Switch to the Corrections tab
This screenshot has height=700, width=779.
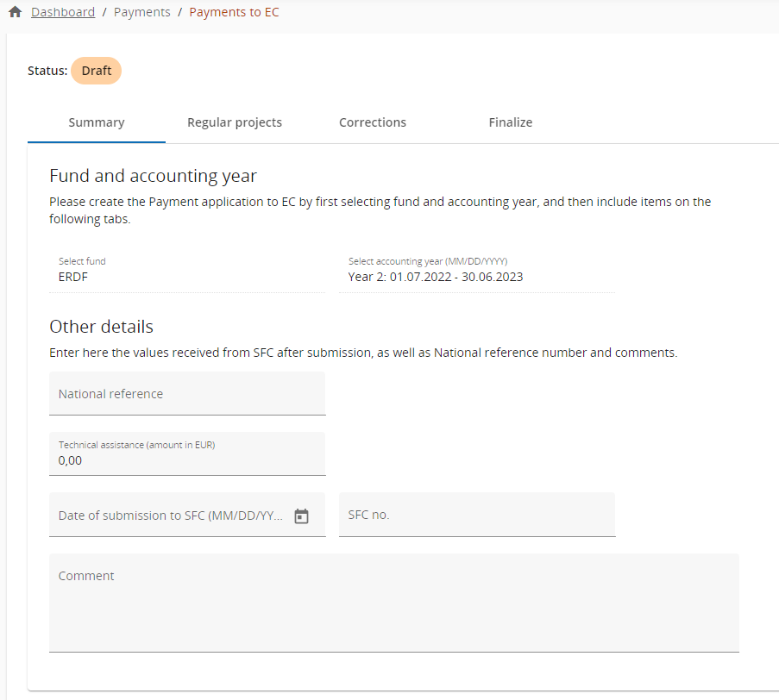tap(373, 122)
